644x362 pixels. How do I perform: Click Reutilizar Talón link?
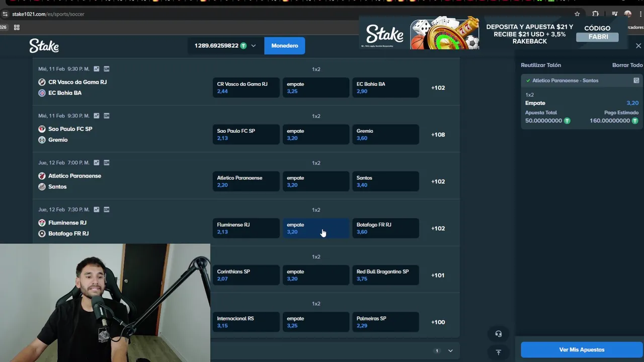[x=541, y=65]
